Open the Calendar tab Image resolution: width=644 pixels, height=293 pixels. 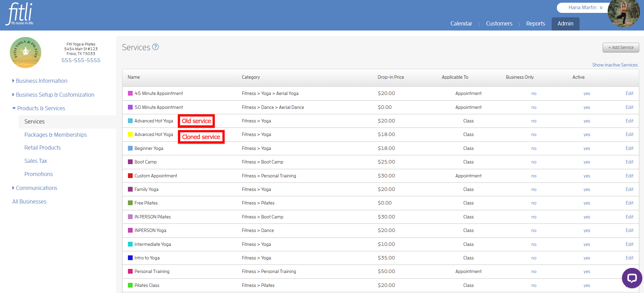[461, 23]
